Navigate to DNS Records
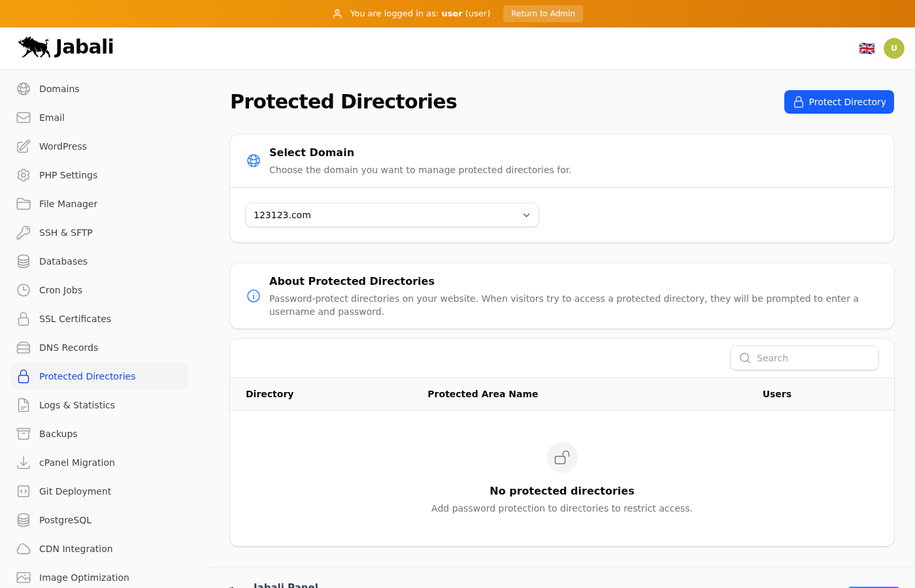Viewport: 915px width, 588px height. pos(69,348)
